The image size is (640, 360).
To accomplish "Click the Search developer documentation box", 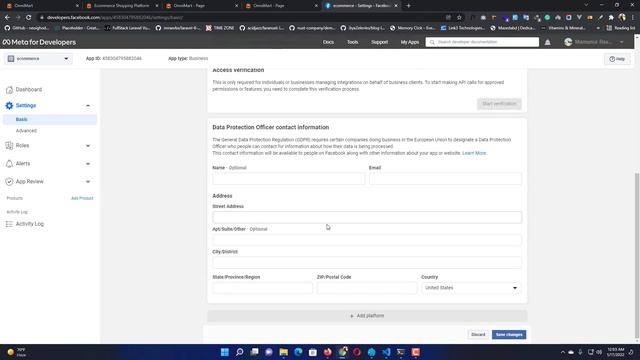I will [482, 42].
